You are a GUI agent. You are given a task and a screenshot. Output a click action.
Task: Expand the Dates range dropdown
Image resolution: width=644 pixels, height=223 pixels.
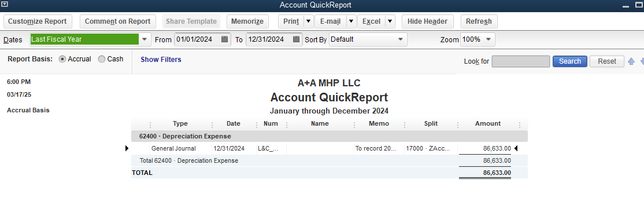click(x=145, y=39)
